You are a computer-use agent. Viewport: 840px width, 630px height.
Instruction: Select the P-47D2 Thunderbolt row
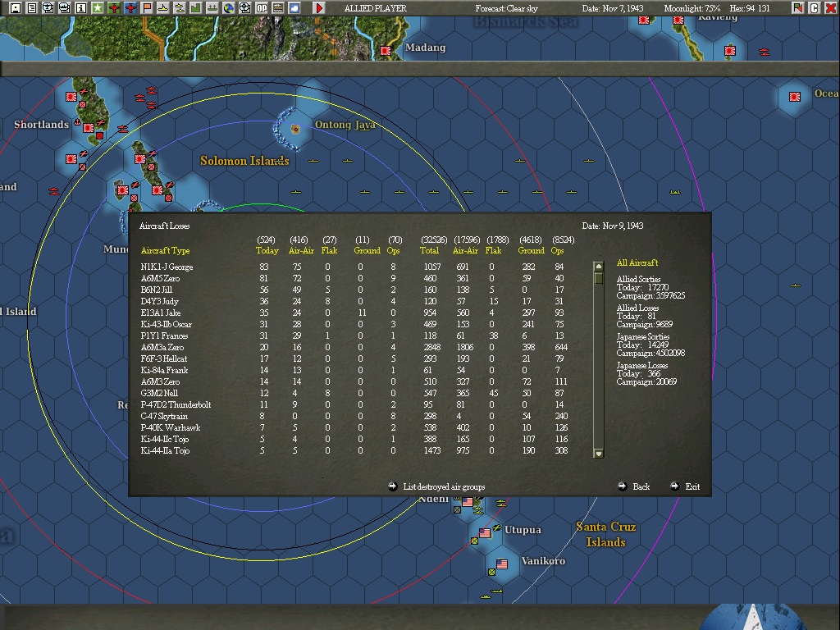tap(354, 404)
